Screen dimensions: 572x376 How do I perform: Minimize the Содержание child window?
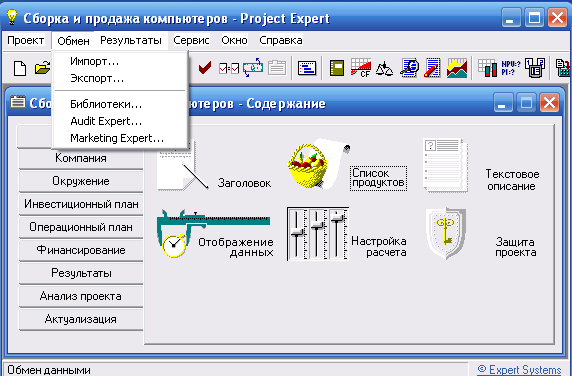(503, 102)
